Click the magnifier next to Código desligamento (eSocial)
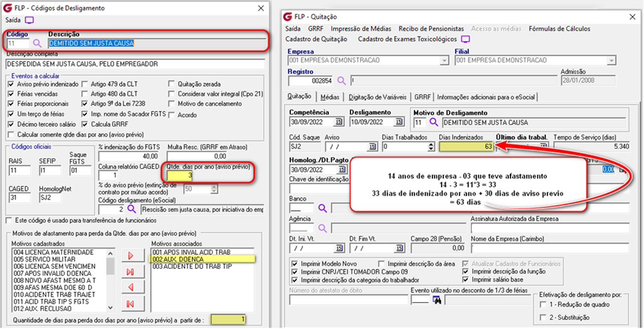 131,210
